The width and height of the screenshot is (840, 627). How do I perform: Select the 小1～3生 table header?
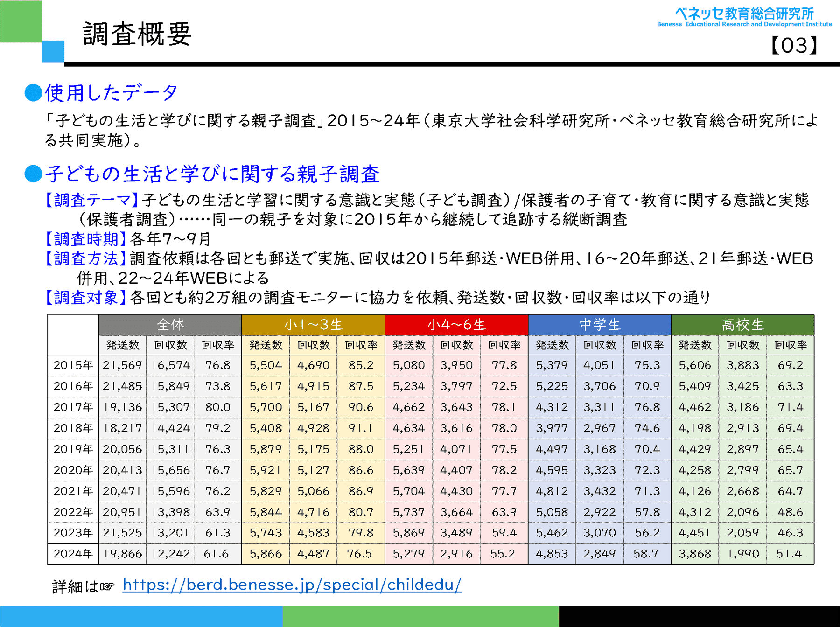point(313,325)
